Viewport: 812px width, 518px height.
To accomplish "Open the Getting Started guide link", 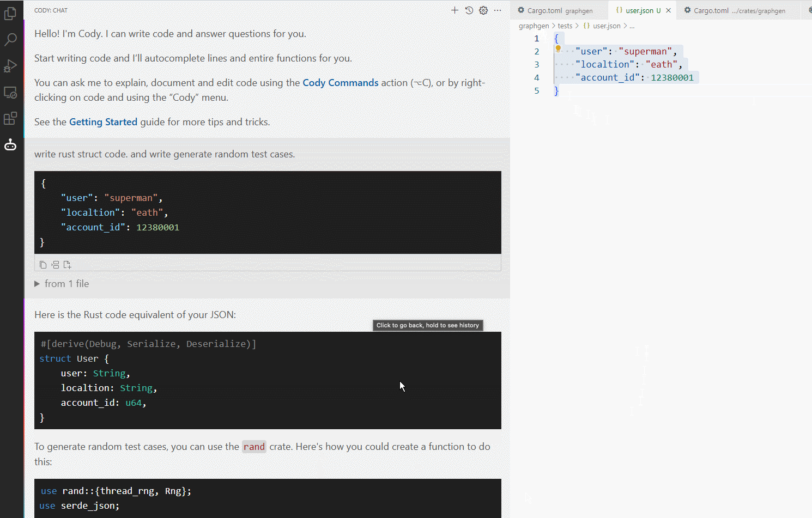I will pyautogui.click(x=103, y=122).
